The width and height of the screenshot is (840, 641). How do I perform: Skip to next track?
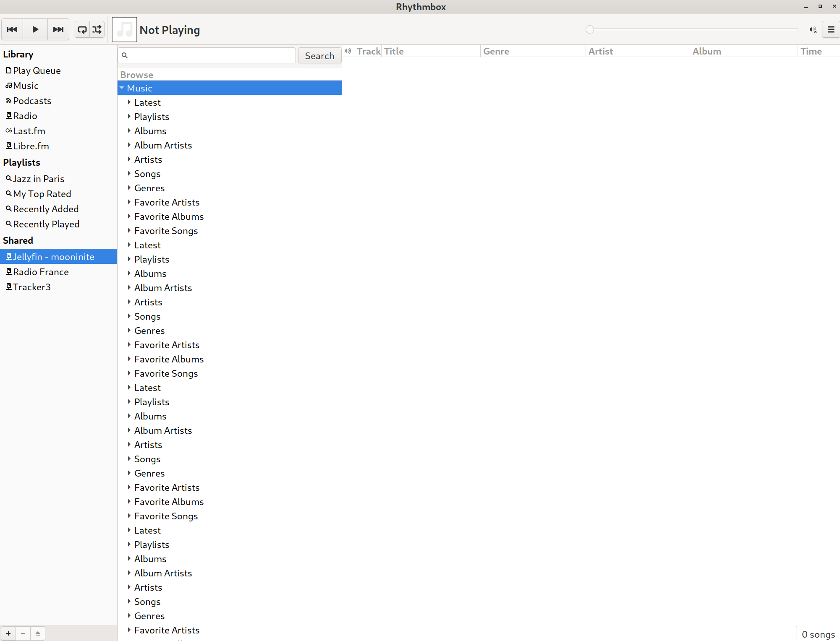coord(58,29)
